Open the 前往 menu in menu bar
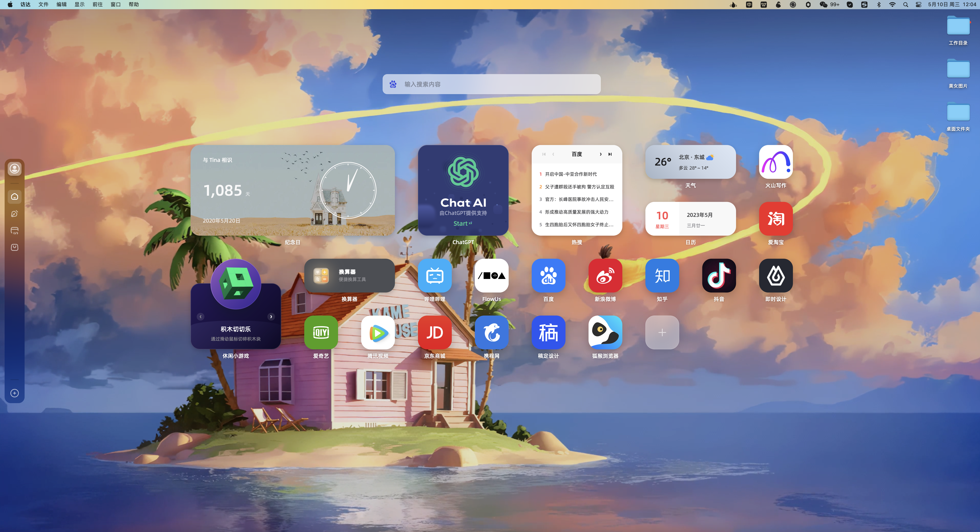The width and height of the screenshot is (980, 532). tap(97, 5)
